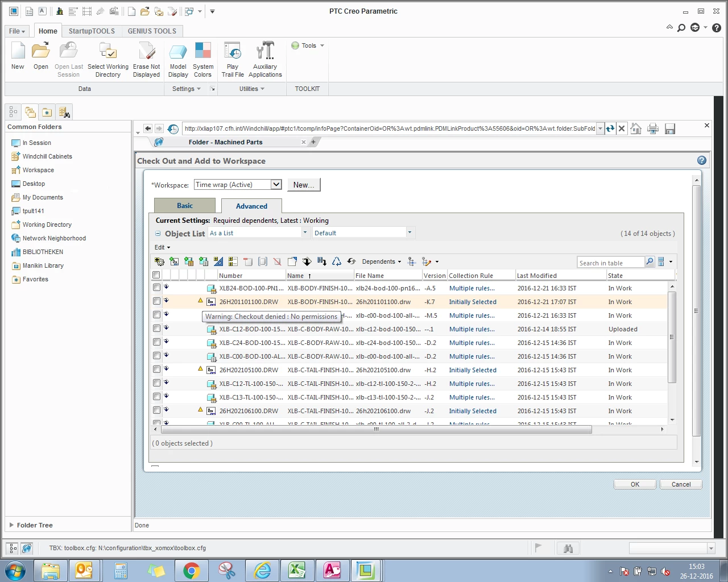Click the browser URL address field

pyautogui.click(x=390, y=128)
